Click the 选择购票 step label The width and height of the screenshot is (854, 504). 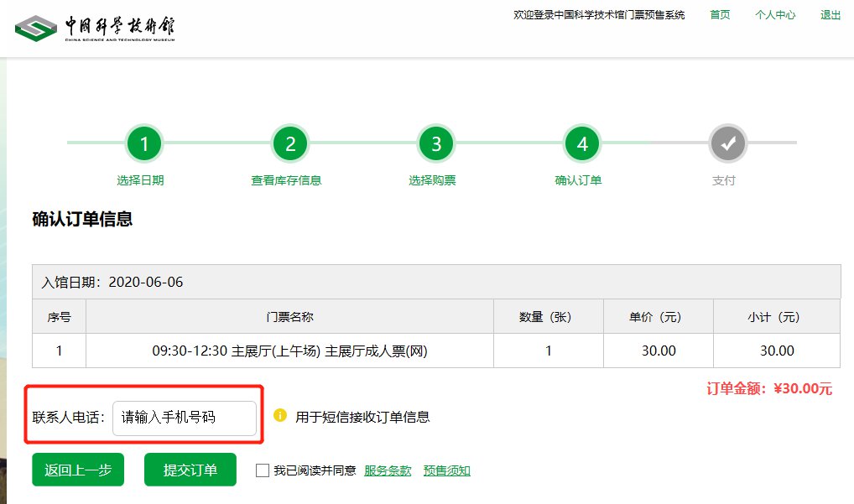pyautogui.click(x=432, y=180)
